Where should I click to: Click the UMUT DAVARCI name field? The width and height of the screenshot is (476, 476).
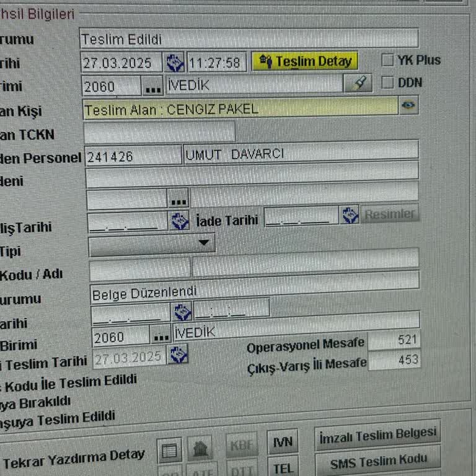point(301,152)
